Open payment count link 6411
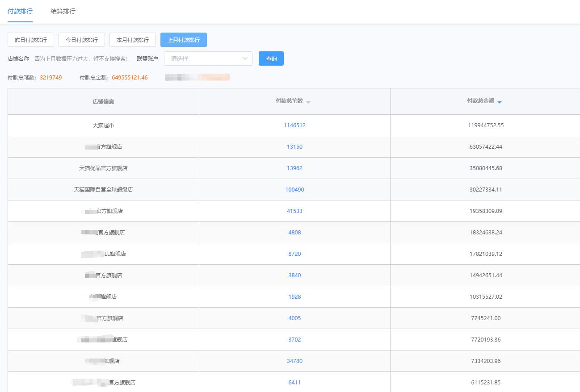This screenshot has height=392, width=580. pyautogui.click(x=295, y=383)
